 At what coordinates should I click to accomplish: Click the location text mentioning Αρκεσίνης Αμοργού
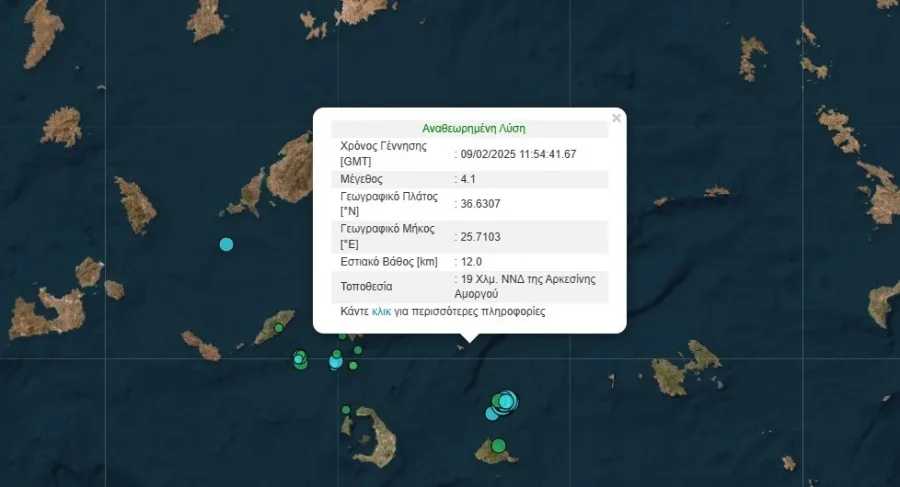pos(528,286)
